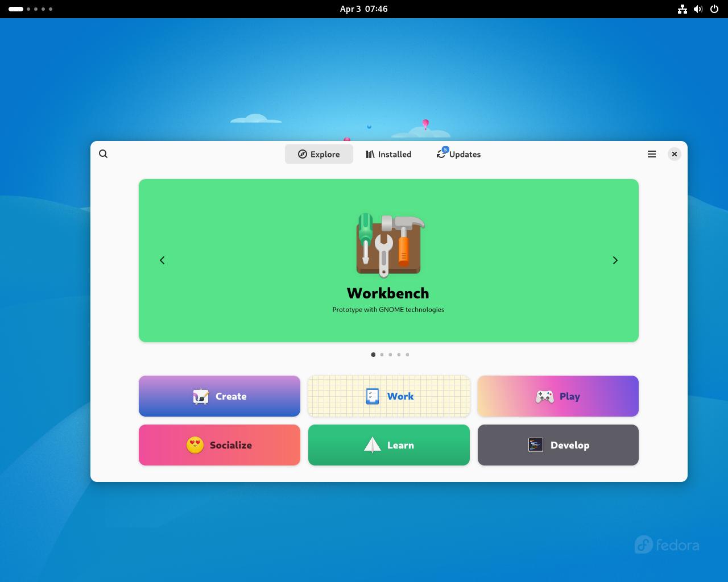Select fifth carousel page dot
This screenshot has height=582, width=728.
click(407, 355)
